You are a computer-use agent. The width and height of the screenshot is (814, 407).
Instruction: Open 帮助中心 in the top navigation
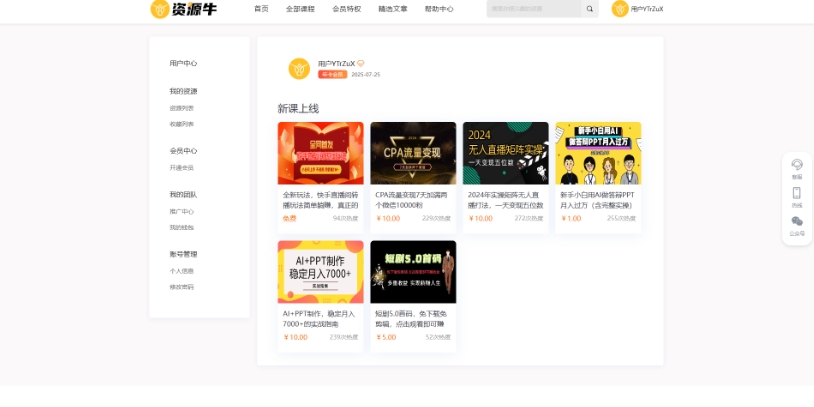pos(439,9)
